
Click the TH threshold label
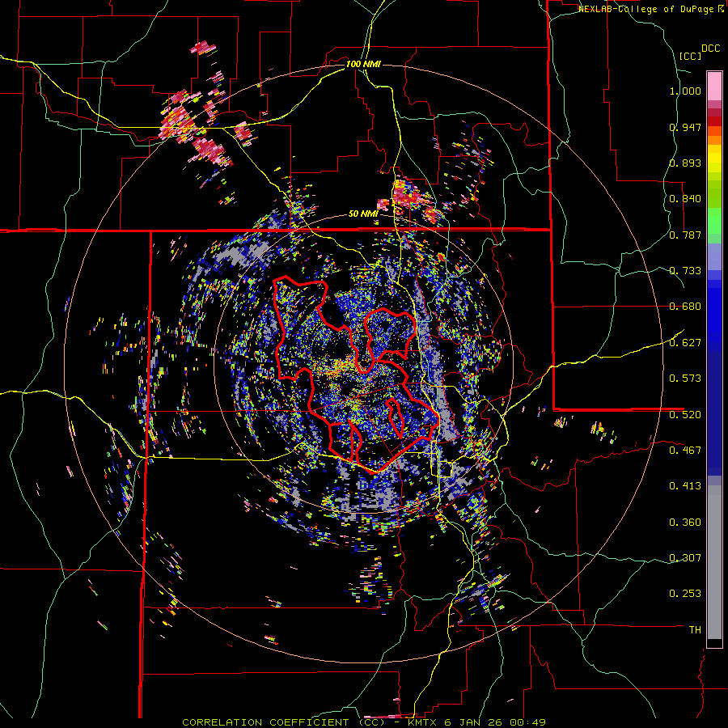pyautogui.click(x=695, y=630)
